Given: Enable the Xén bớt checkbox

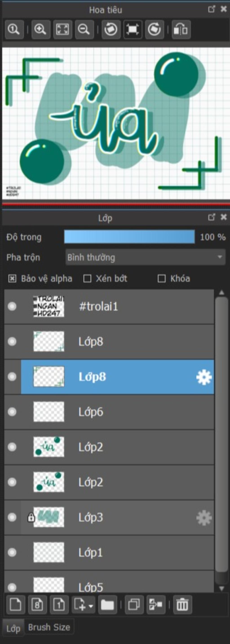Looking at the screenshot, I should coord(87,279).
